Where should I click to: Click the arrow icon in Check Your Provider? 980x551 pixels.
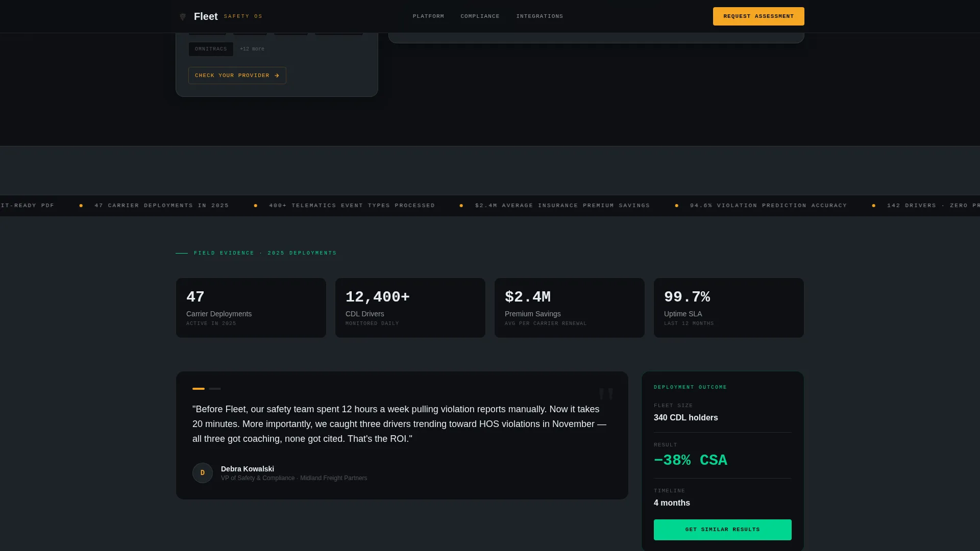(x=277, y=76)
